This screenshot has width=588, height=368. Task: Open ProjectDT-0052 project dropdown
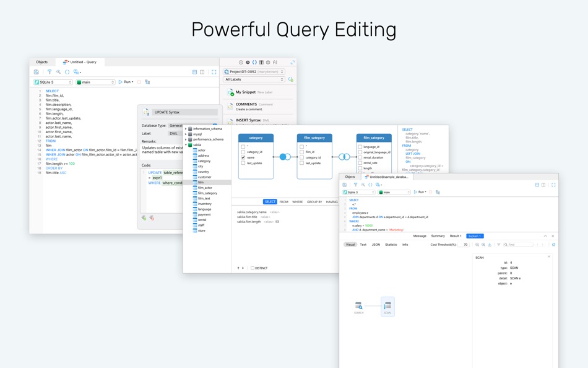(254, 71)
